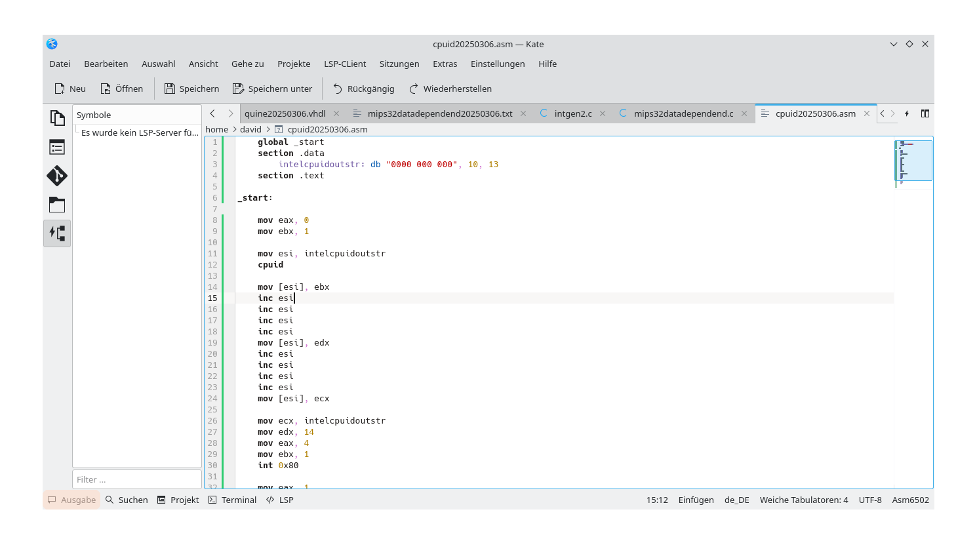Open the Extras menu
Viewport: 977px width, 560px height.
[445, 64]
